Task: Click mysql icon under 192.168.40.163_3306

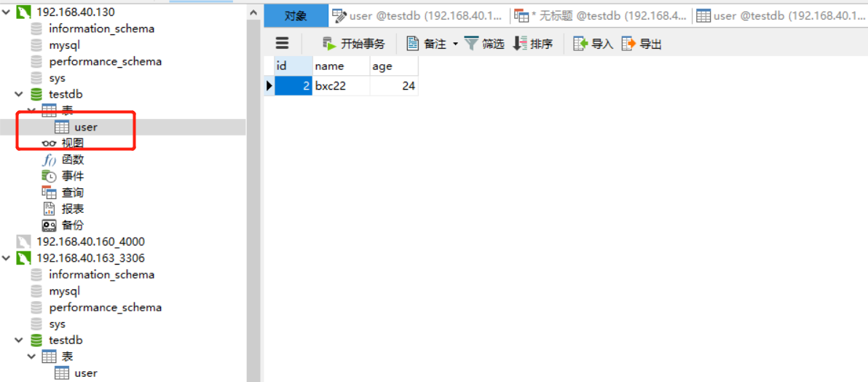Action: click(x=36, y=291)
